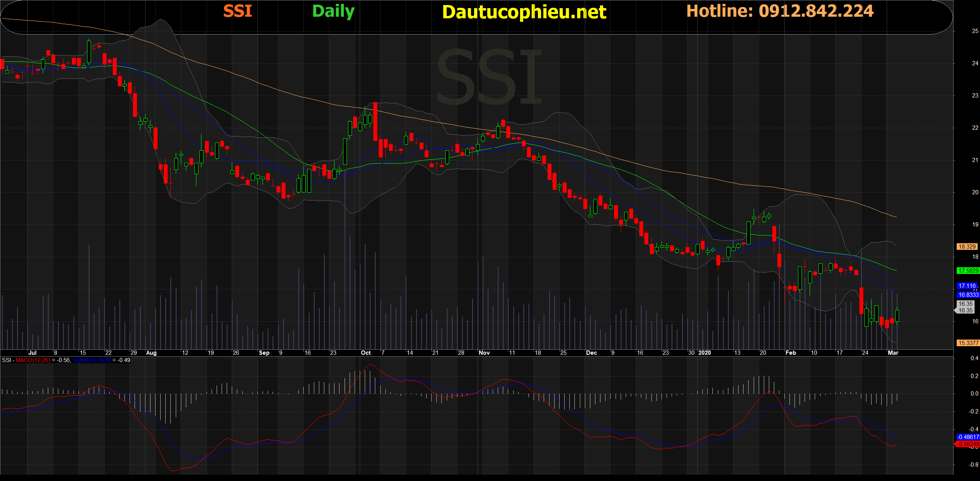Select the green 17.5829 price tag
The height and width of the screenshot is (481, 980).
pyautogui.click(x=968, y=271)
